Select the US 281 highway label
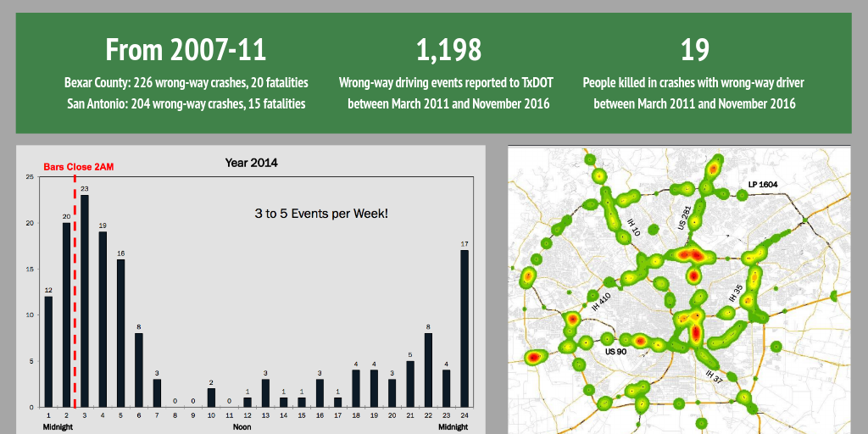Viewport: 868px width, 434px height. (685, 217)
